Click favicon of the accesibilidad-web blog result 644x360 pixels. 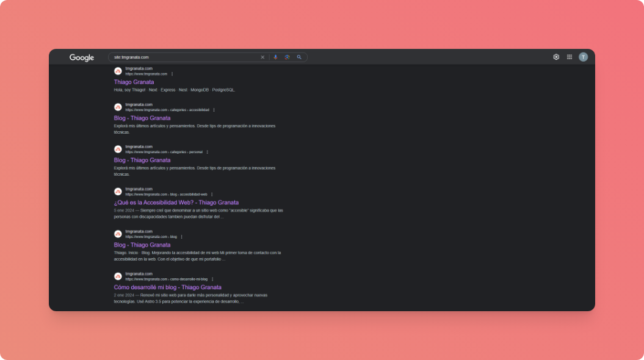point(118,192)
